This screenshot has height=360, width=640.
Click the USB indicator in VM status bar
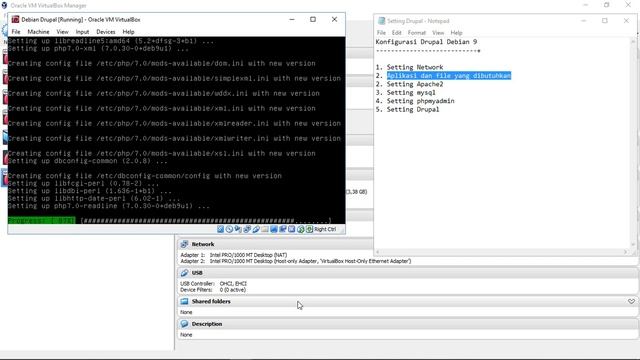tap(256, 229)
